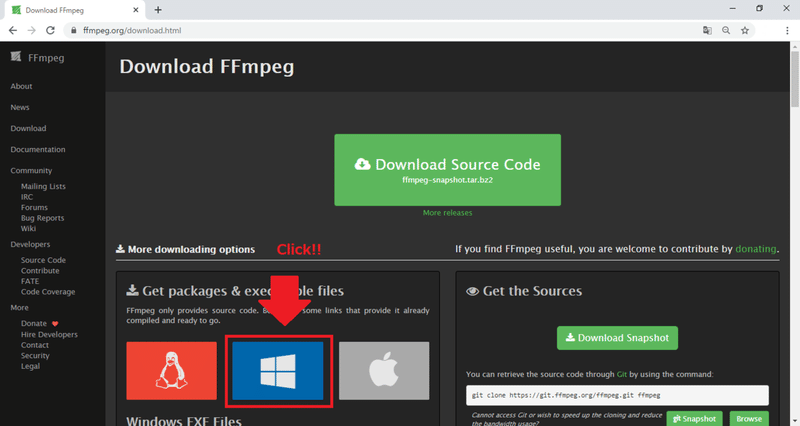Viewport: 800px width, 426px height.
Task: Open the Hire Developers sidebar link
Action: click(x=49, y=335)
